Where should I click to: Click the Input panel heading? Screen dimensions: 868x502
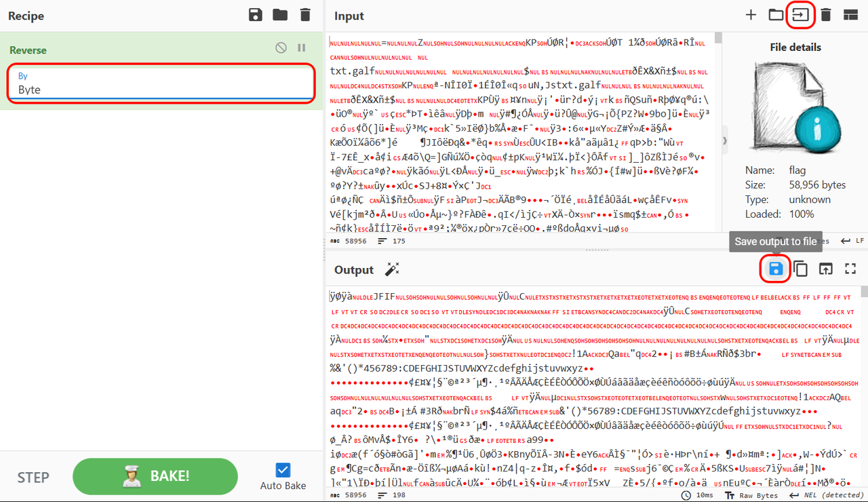349,16
